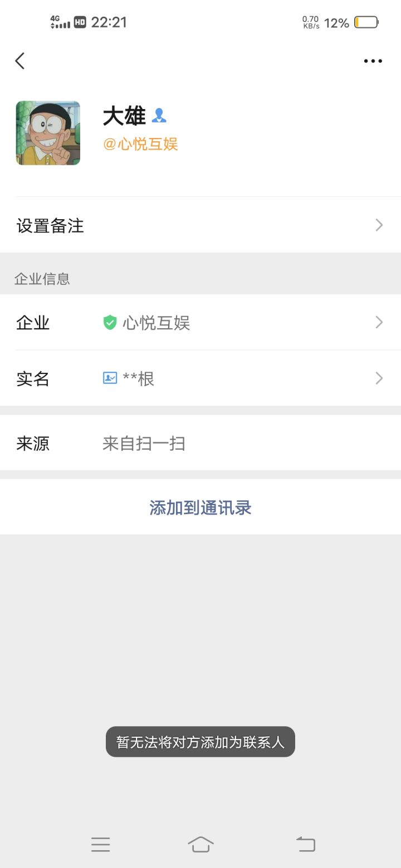Dismiss the gray toast message at bottom
Screen dimensions: 401x868
click(200, 742)
